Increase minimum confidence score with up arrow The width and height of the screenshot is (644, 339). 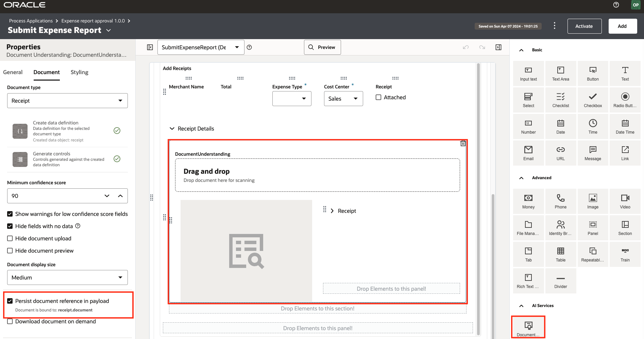point(120,196)
